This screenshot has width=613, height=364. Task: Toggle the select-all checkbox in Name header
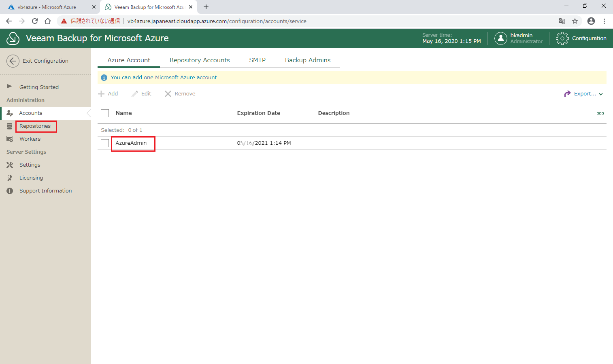point(105,113)
